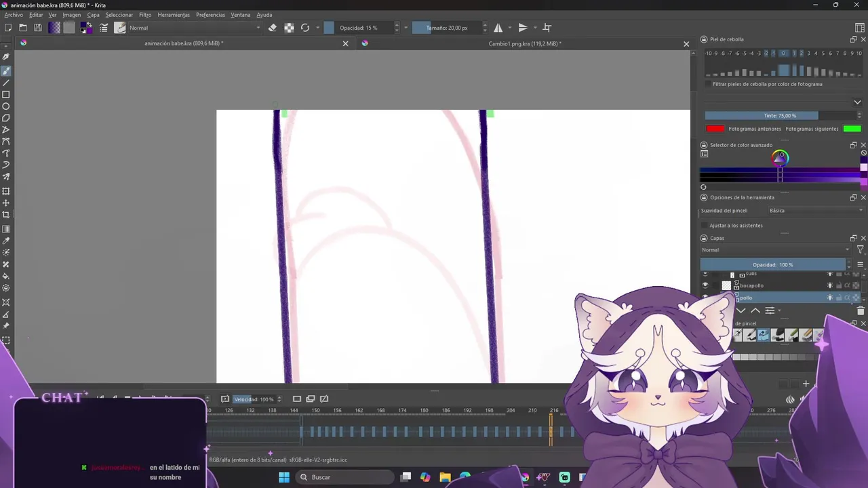Select the move tool
Screen dimensions: 868x488
(6, 203)
